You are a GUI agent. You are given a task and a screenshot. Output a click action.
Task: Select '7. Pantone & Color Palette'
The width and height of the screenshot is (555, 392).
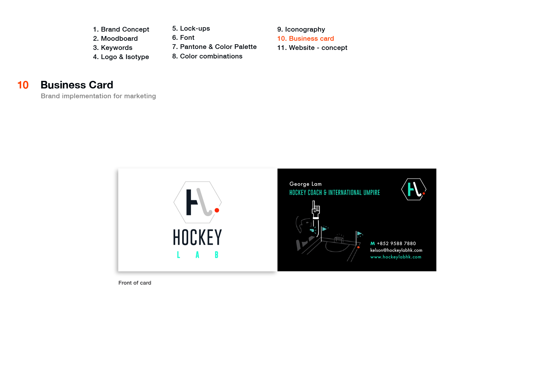pos(214,47)
